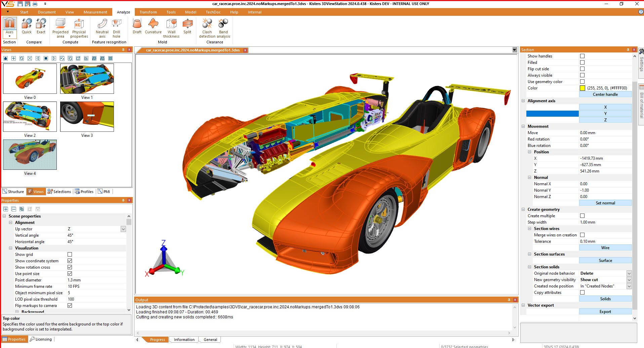Image resolution: width=644 pixels, height=348 pixels.
Task: Disable Show coordinate system
Action: [x=70, y=261]
